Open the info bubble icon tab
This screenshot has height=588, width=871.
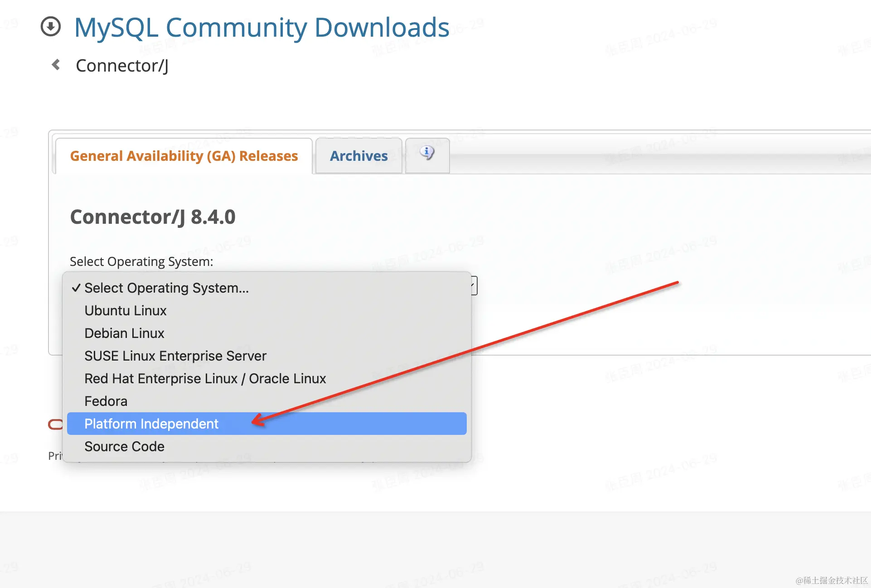click(427, 154)
